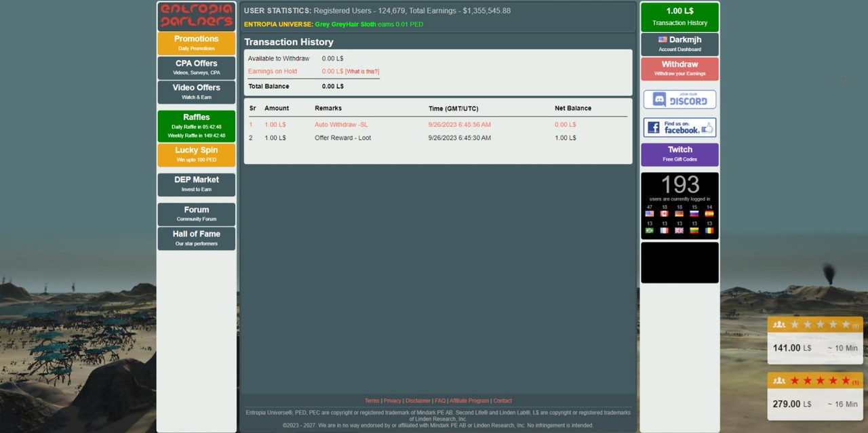This screenshot has width=868, height=433.
Task: Open the Disclaimer footer link
Action: [x=418, y=400]
